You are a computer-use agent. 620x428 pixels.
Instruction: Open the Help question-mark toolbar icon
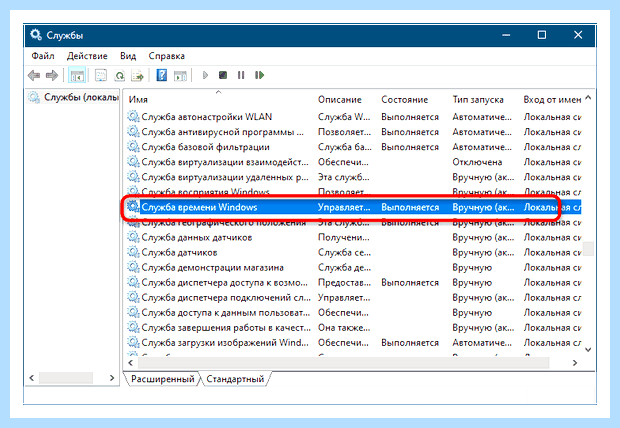(162, 75)
